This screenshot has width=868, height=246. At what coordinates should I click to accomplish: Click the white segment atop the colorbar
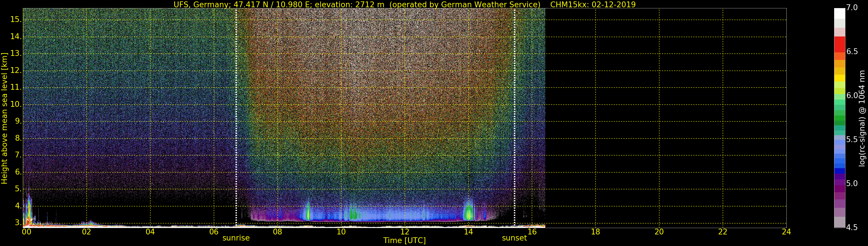point(840,14)
